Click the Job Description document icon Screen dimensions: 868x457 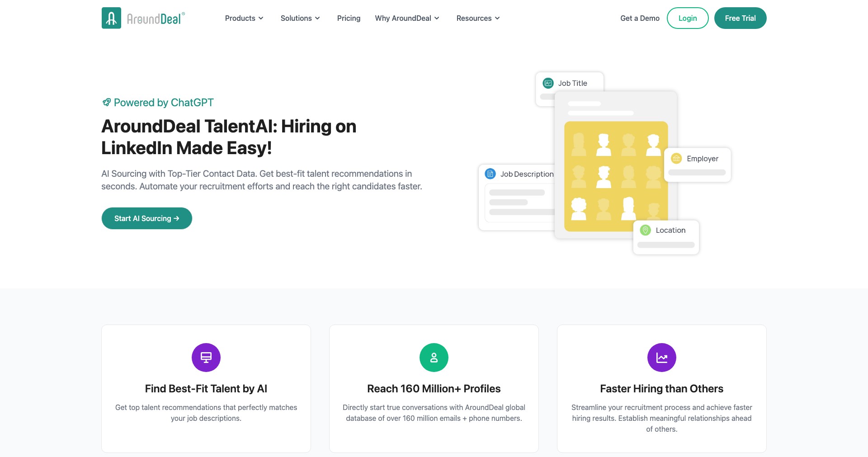tap(490, 174)
